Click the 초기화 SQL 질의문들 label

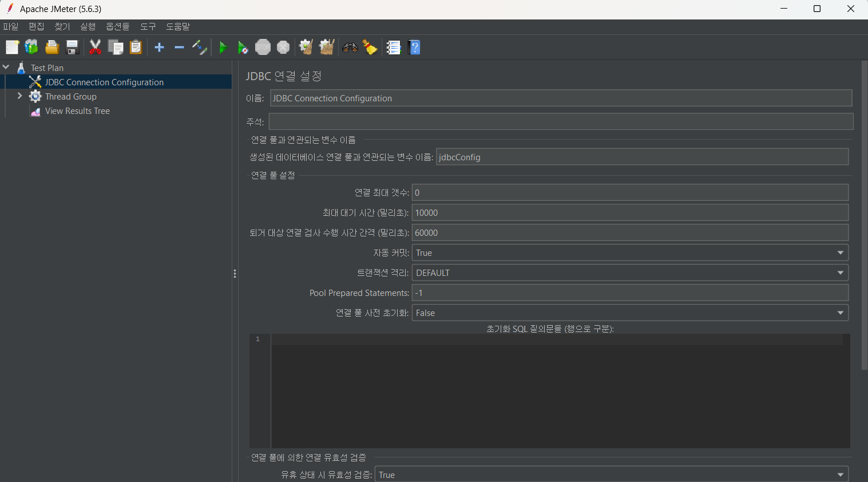[x=550, y=329]
